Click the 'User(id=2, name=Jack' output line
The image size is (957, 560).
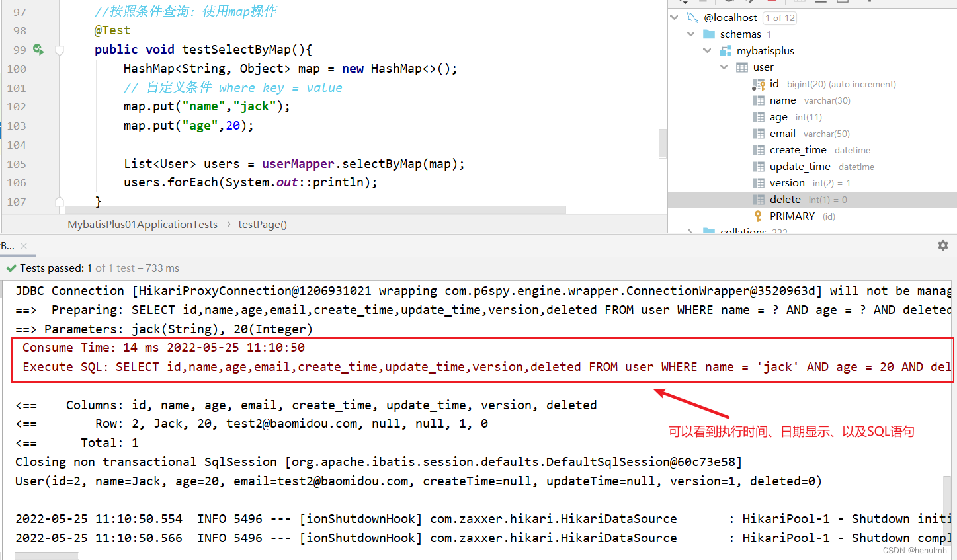click(x=419, y=481)
